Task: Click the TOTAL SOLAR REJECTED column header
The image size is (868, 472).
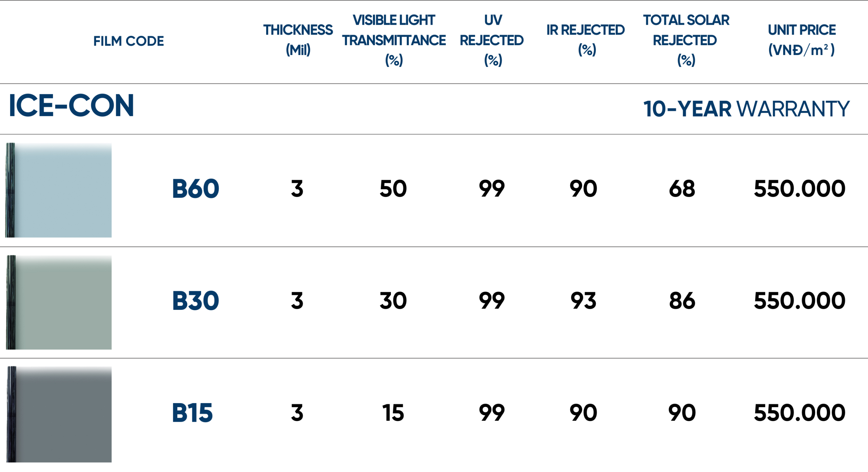Action: point(686,40)
